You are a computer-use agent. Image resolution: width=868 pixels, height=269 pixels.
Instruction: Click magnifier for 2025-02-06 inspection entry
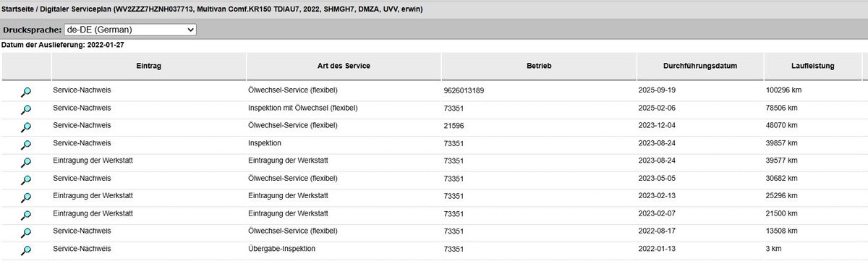tap(26, 109)
